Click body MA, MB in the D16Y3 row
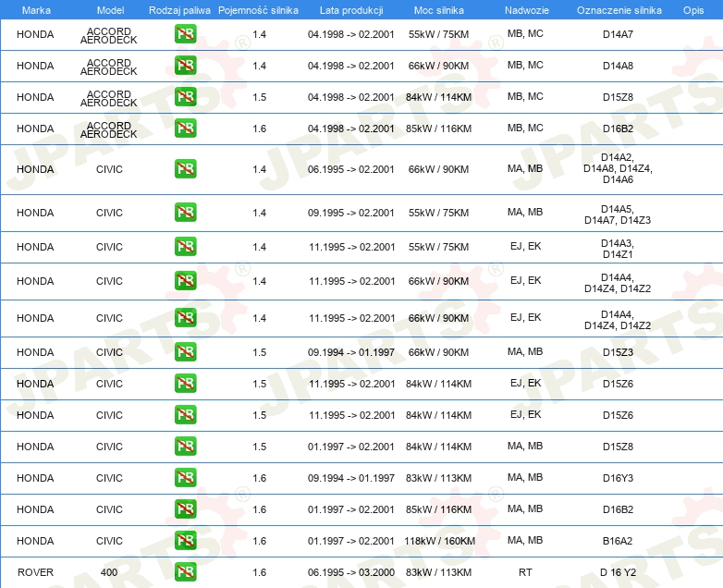The image size is (723, 588). (525, 477)
